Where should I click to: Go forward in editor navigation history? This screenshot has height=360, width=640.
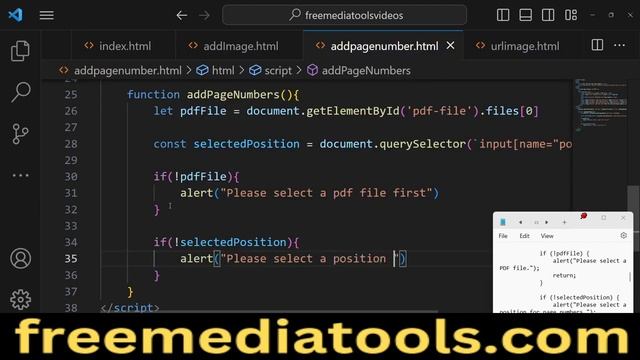[204, 16]
